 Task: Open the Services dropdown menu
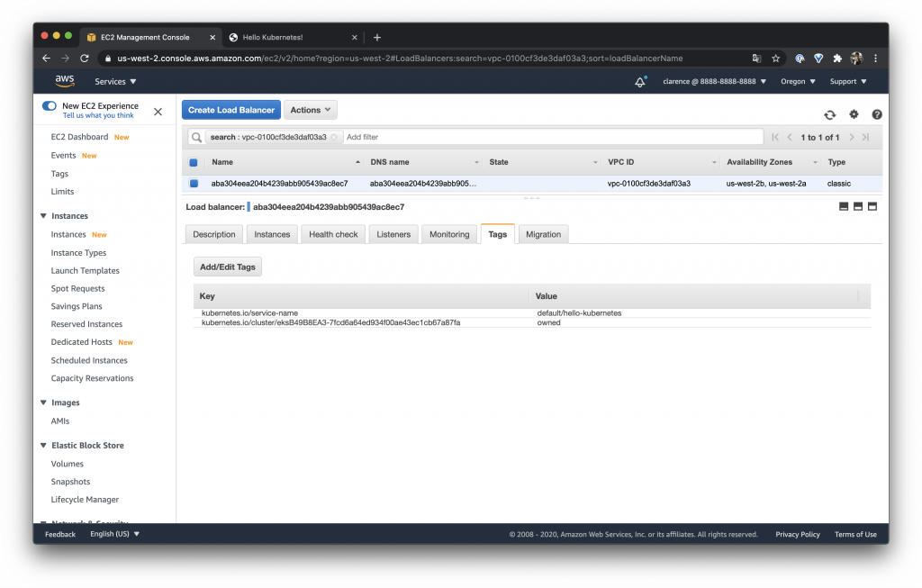click(115, 81)
